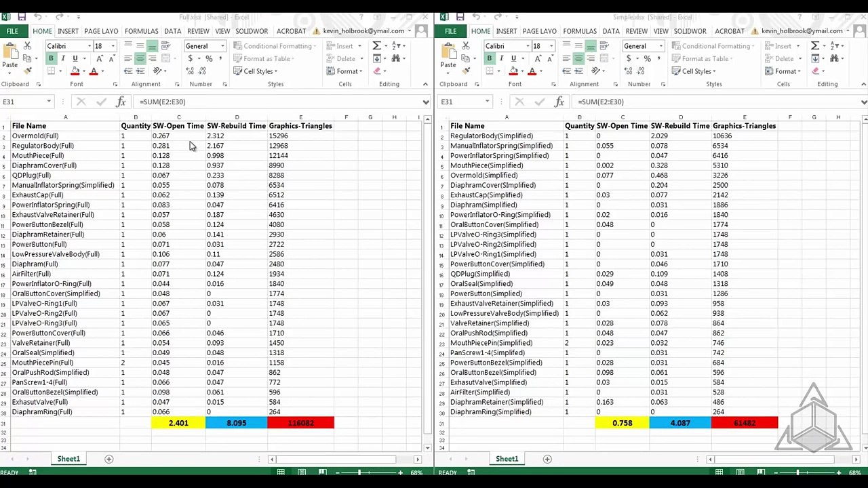Open REVIEW tab in Simple.xlsx window
This screenshot has height=488, width=868.
[x=636, y=31]
